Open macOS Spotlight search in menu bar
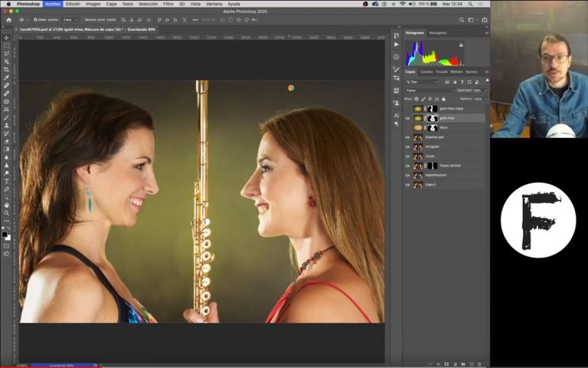This screenshot has height=368, width=588. tap(470, 4)
